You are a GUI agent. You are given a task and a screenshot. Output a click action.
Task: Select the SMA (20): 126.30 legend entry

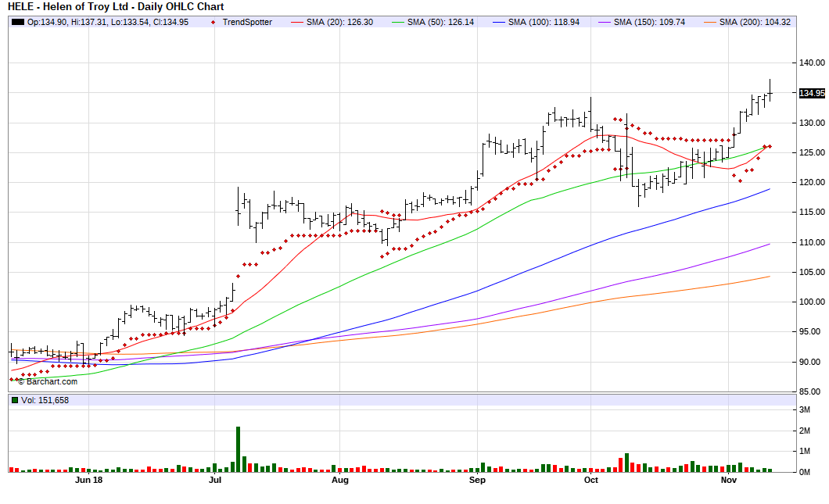click(339, 22)
